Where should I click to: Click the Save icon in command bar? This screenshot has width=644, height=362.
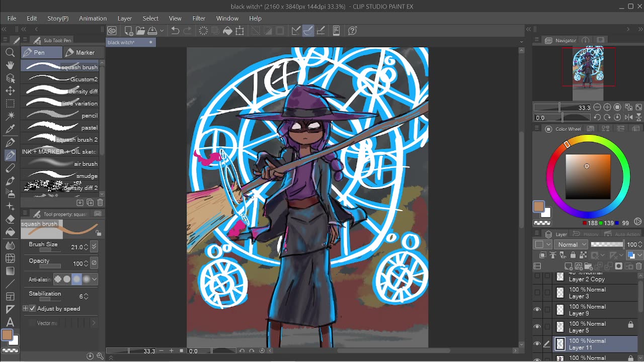click(152, 31)
